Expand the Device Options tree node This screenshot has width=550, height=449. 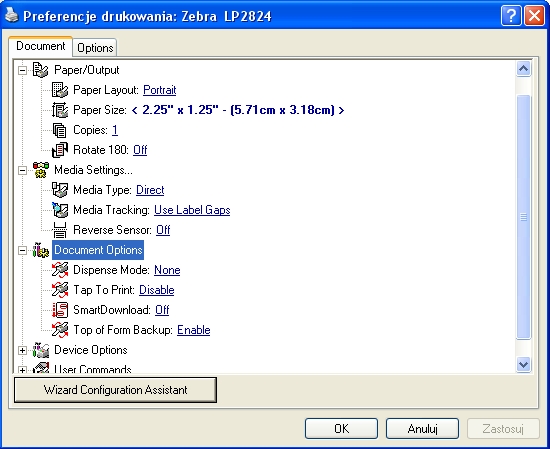[22, 350]
